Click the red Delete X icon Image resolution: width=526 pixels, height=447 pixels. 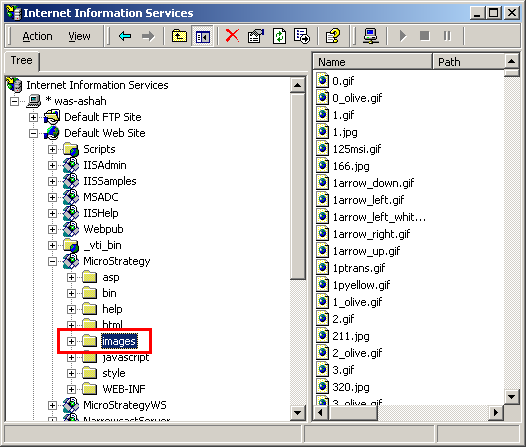[232, 36]
